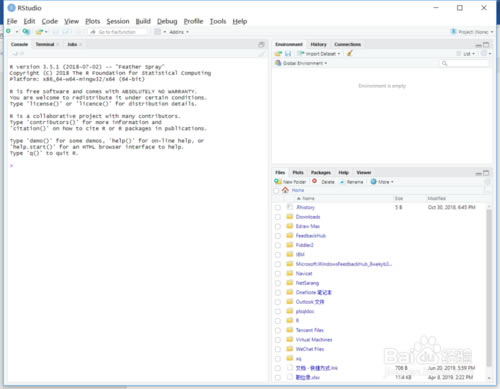Image resolution: width=500 pixels, height=389 pixels.
Task: Open the More dropdown in Files pane
Action: pyautogui.click(x=382, y=182)
